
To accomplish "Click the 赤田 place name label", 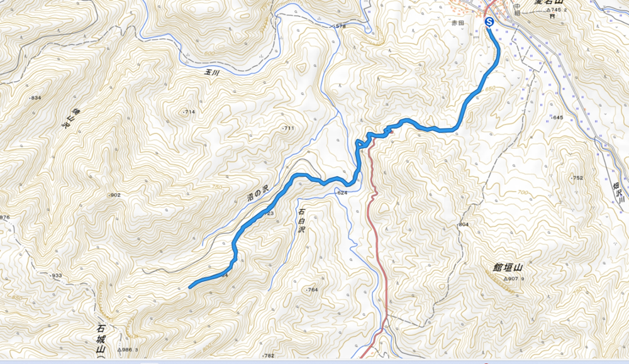I will [458, 23].
